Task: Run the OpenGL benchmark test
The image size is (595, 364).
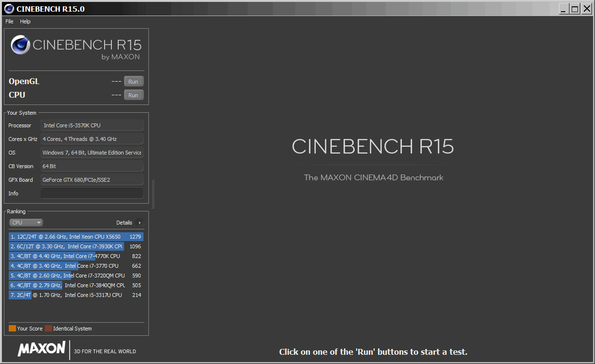Action: click(133, 82)
